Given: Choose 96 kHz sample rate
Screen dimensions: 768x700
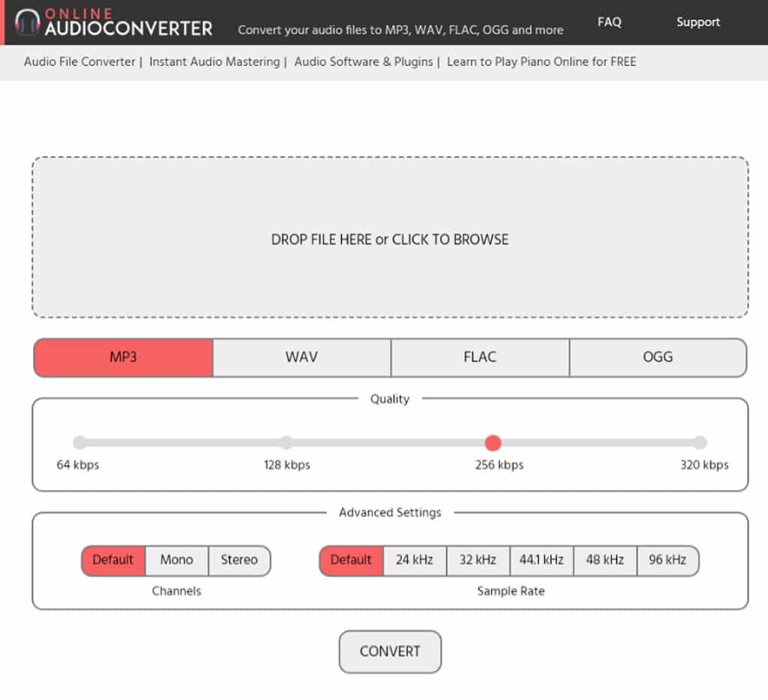Looking at the screenshot, I should (667, 560).
